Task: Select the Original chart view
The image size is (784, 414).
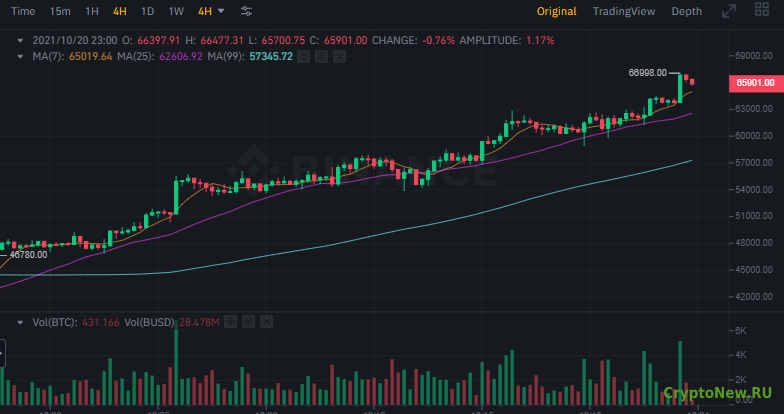Action: click(556, 11)
